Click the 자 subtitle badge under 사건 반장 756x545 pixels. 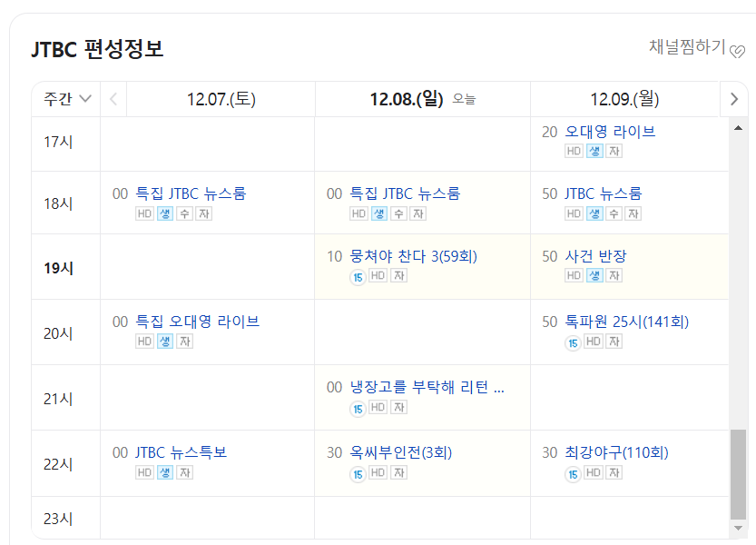click(x=614, y=273)
